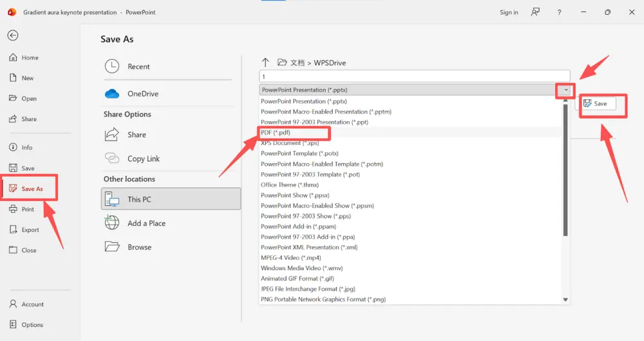The height and width of the screenshot is (341, 644).
Task: Click the file type combo box
Action: (x=414, y=90)
